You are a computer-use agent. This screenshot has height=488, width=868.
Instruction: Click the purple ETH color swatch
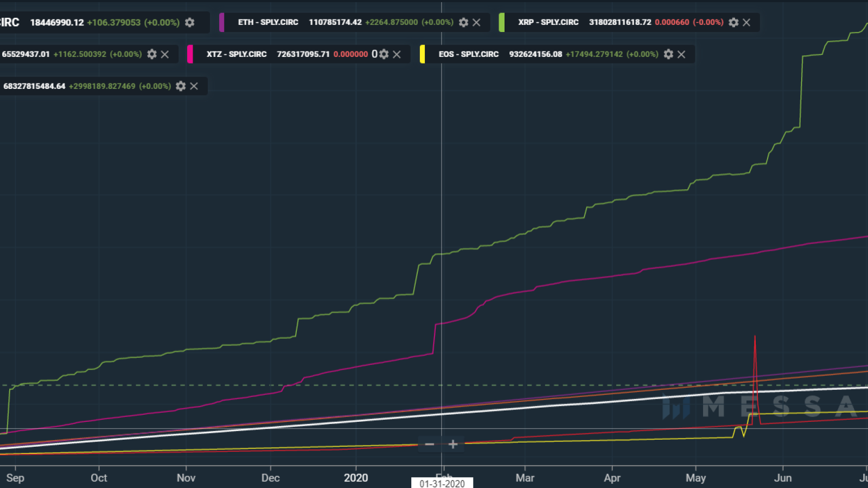221,22
